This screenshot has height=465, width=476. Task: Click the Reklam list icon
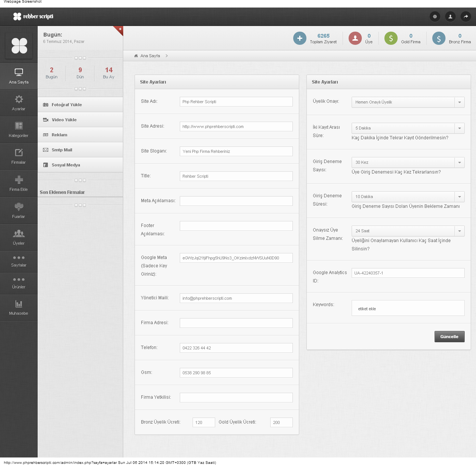tap(46, 135)
